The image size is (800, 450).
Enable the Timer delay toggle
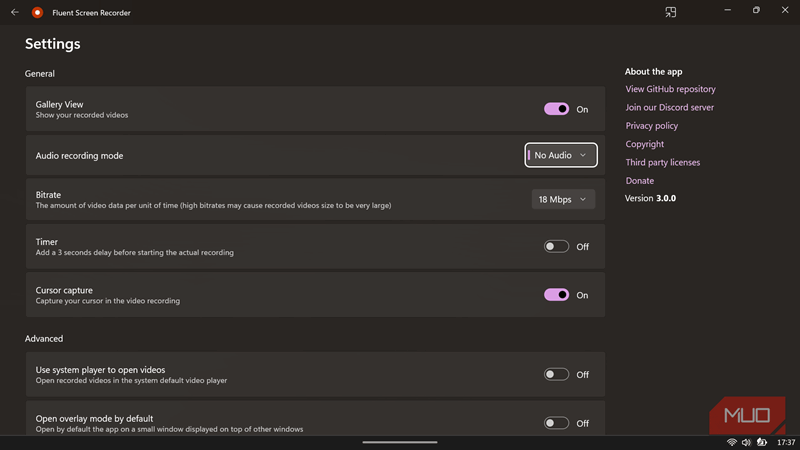tap(556, 247)
